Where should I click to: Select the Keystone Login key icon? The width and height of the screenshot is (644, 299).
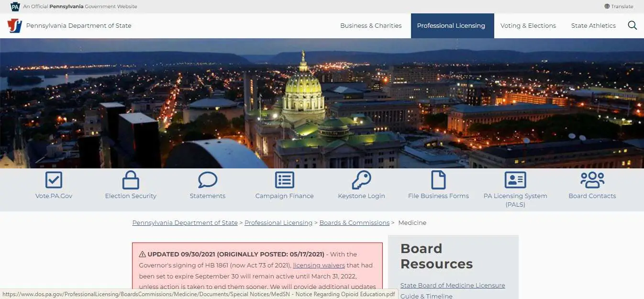click(x=361, y=179)
